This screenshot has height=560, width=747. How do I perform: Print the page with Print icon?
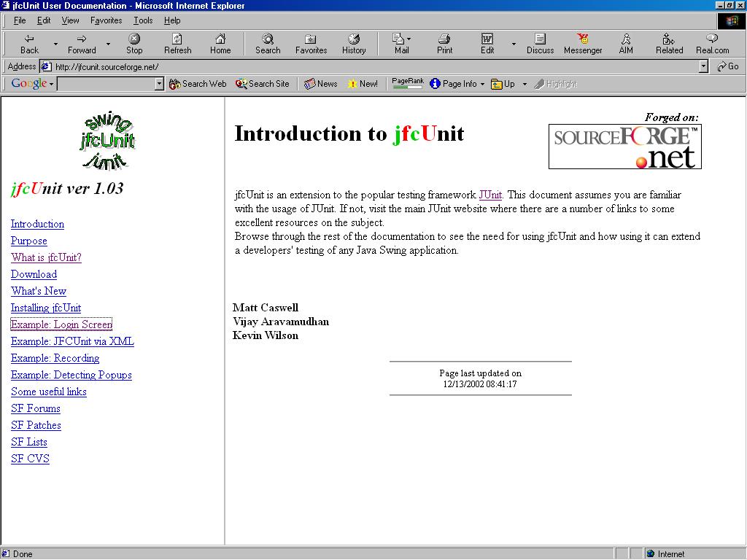click(444, 44)
